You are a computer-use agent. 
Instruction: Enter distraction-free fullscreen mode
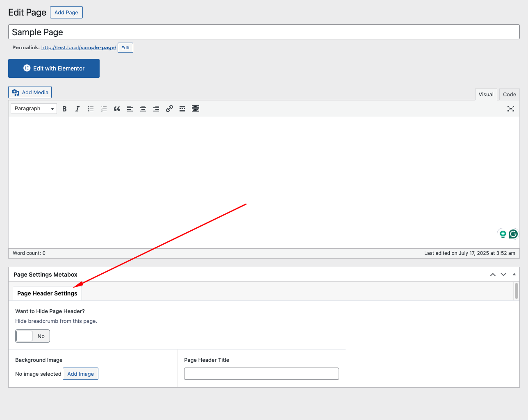(x=510, y=109)
